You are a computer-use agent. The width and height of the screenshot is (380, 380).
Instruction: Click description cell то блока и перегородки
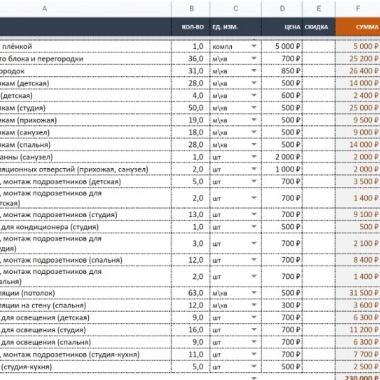coord(86,59)
